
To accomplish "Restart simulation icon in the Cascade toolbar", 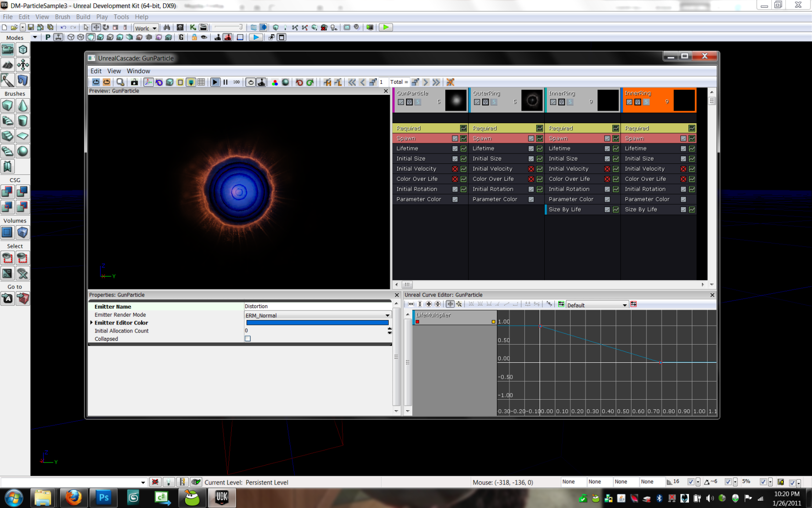I will [x=96, y=82].
